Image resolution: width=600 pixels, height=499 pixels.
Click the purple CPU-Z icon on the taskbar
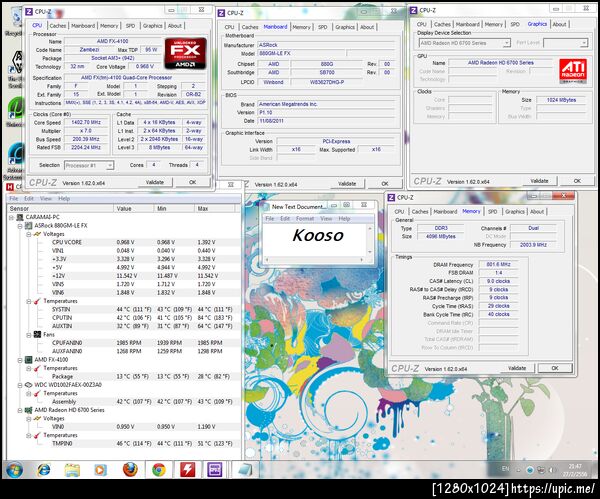[x=214, y=470]
